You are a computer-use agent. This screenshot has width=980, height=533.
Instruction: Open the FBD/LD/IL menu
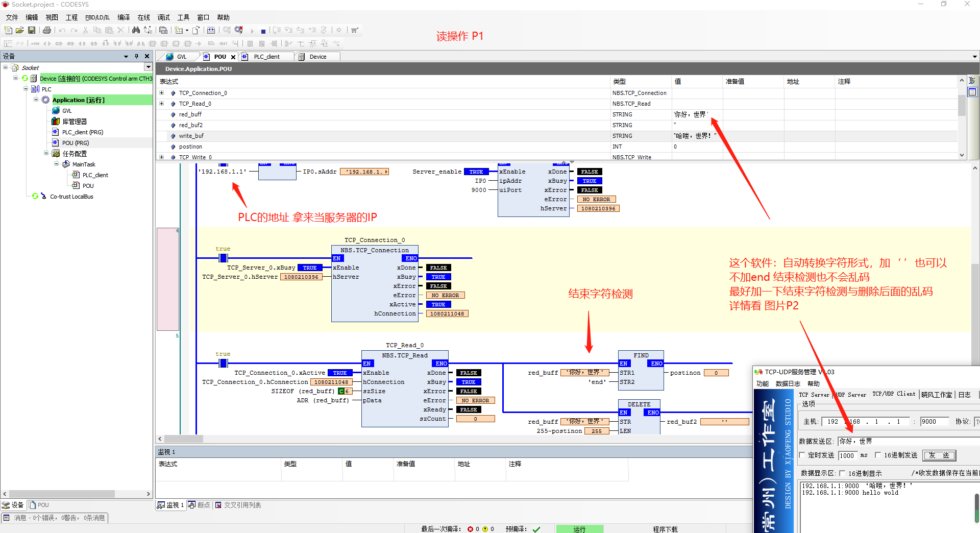coord(97,17)
